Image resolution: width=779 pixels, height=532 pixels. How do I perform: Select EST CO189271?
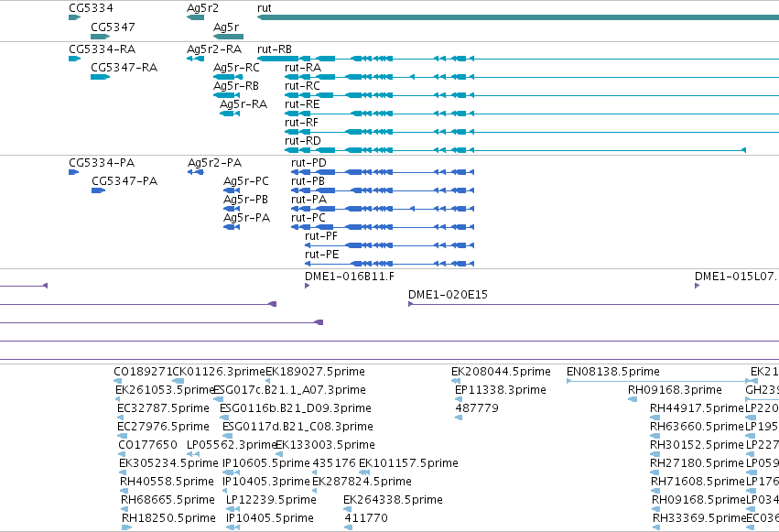tap(143, 372)
